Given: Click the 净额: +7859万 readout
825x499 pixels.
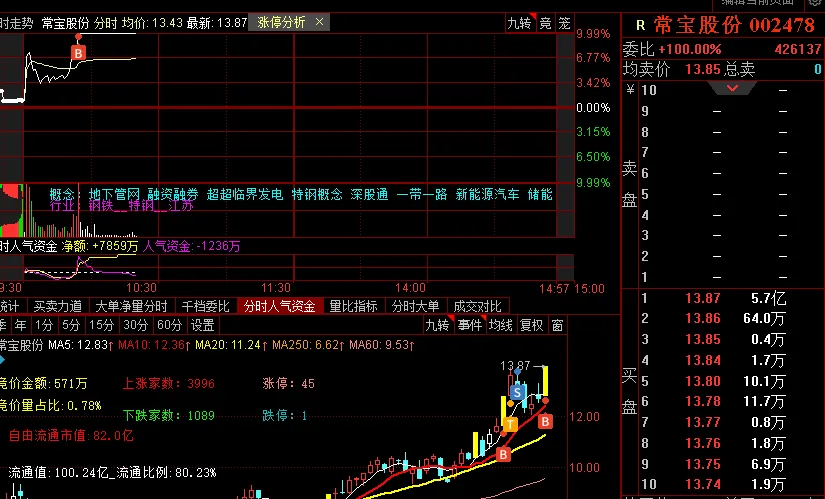Looking at the screenshot, I should pos(100,246).
